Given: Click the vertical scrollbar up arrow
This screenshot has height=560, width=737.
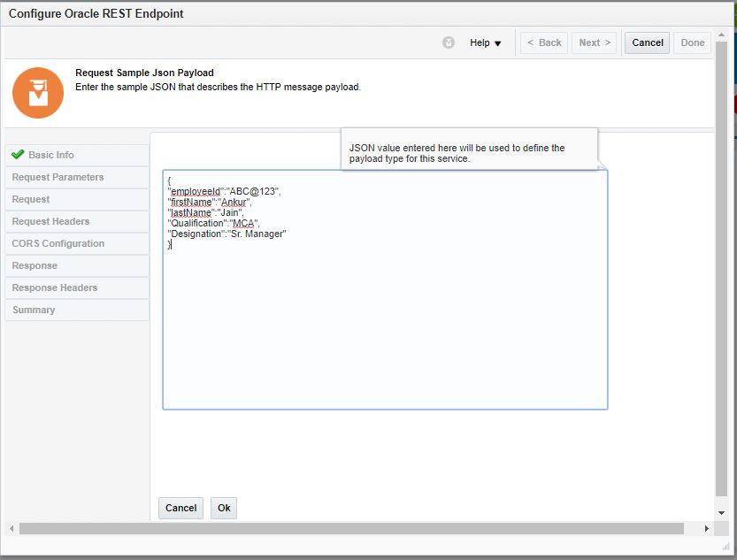Looking at the screenshot, I should [x=721, y=35].
